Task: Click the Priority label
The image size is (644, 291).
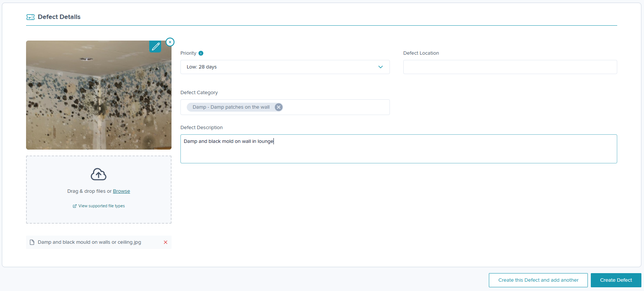Action: (188, 53)
